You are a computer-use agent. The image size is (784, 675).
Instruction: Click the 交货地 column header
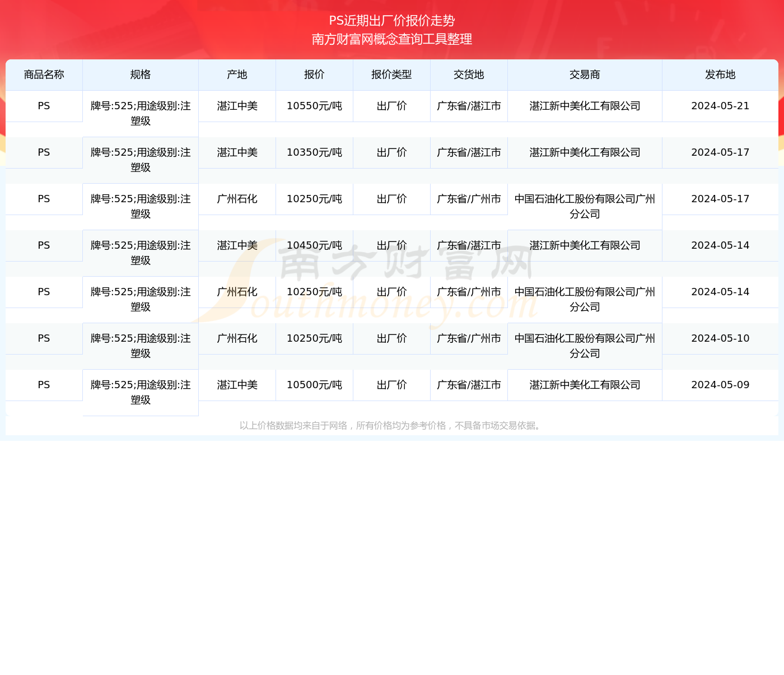[x=469, y=75]
